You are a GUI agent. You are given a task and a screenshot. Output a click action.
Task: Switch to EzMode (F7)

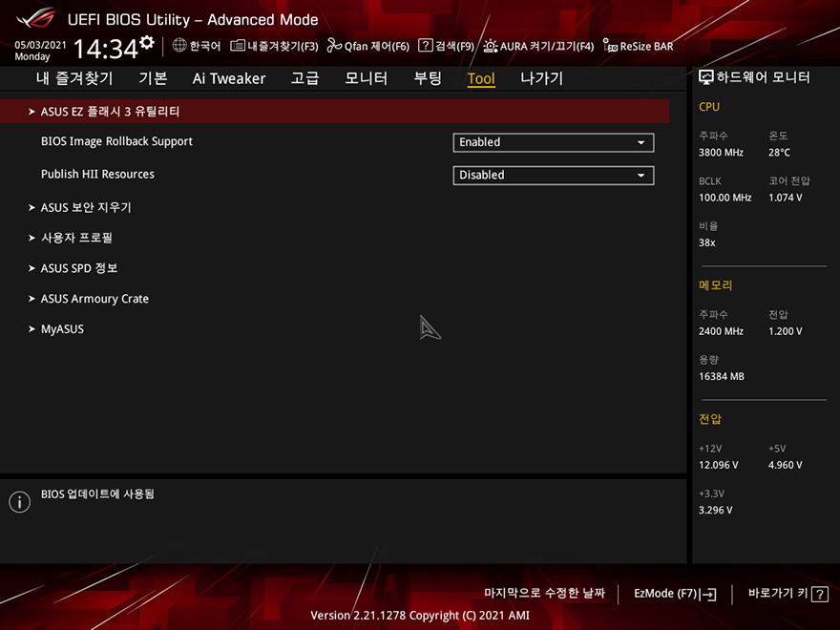pos(675,594)
